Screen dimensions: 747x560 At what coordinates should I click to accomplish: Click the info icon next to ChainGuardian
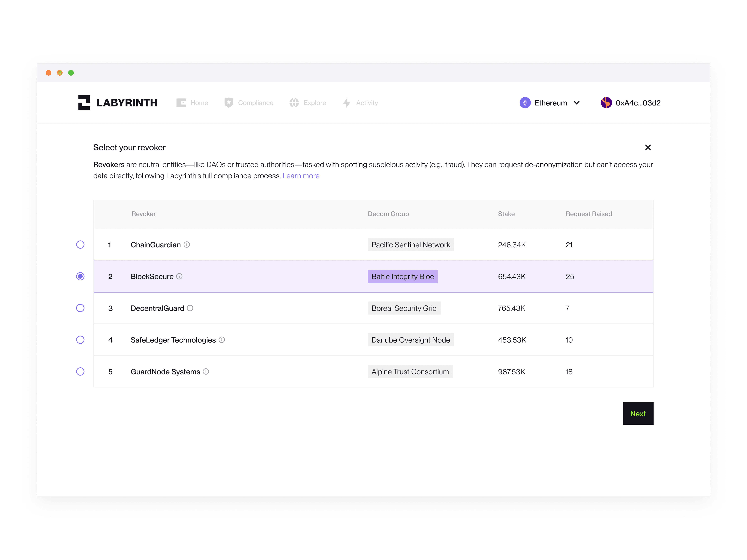(187, 244)
